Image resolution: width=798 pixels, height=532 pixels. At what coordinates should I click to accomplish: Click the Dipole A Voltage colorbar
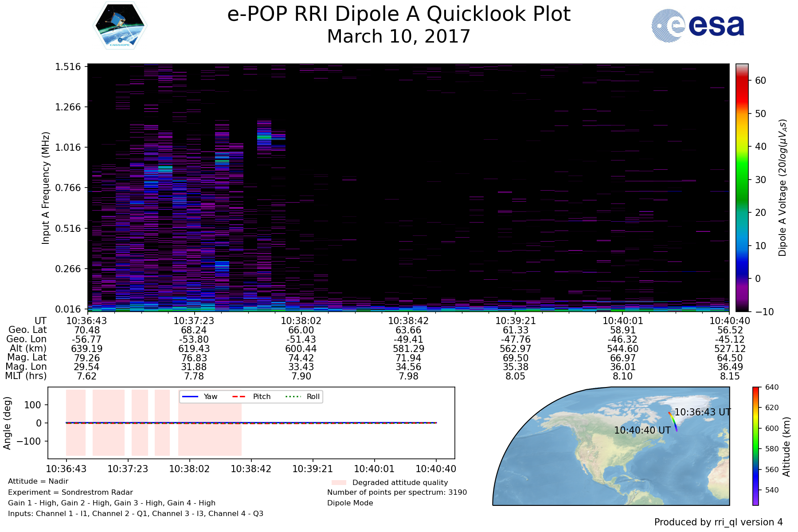coord(742,188)
